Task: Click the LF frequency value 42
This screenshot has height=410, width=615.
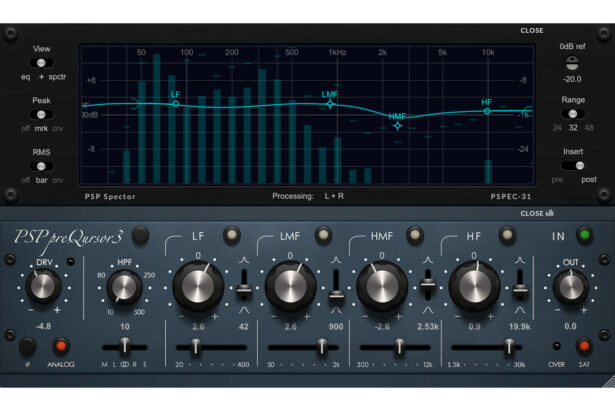Action: tap(244, 326)
